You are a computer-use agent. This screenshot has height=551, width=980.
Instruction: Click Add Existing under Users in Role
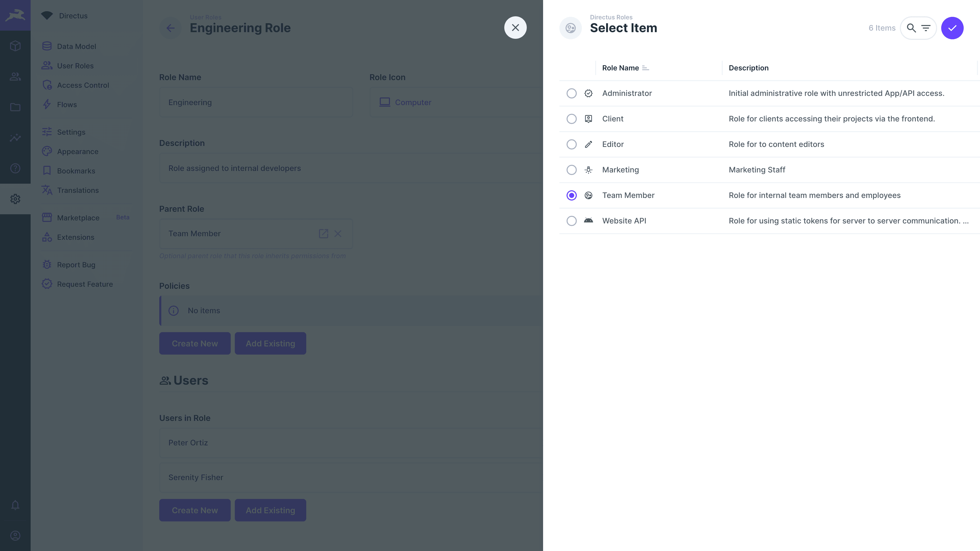[x=270, y=510]
